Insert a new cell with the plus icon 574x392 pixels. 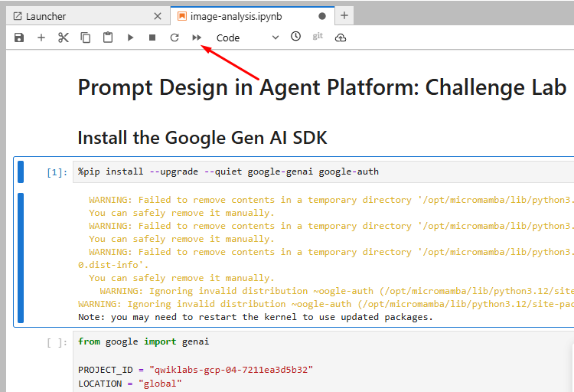click(x=41, y=38)
